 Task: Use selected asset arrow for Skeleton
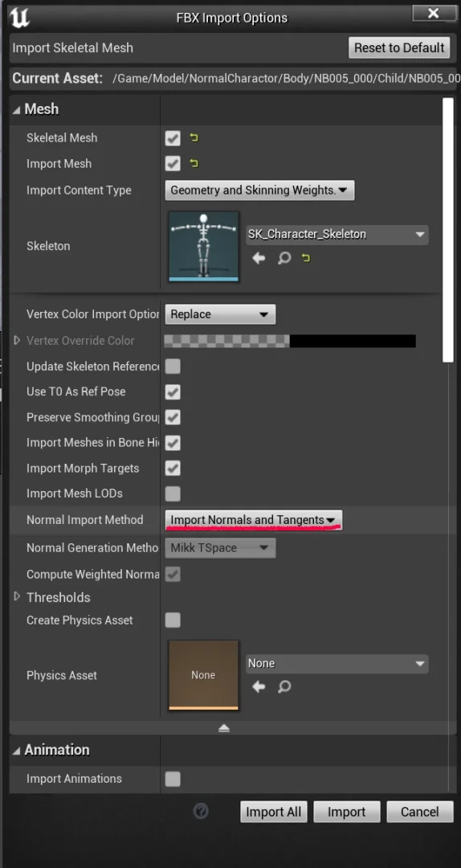(259, 258)
